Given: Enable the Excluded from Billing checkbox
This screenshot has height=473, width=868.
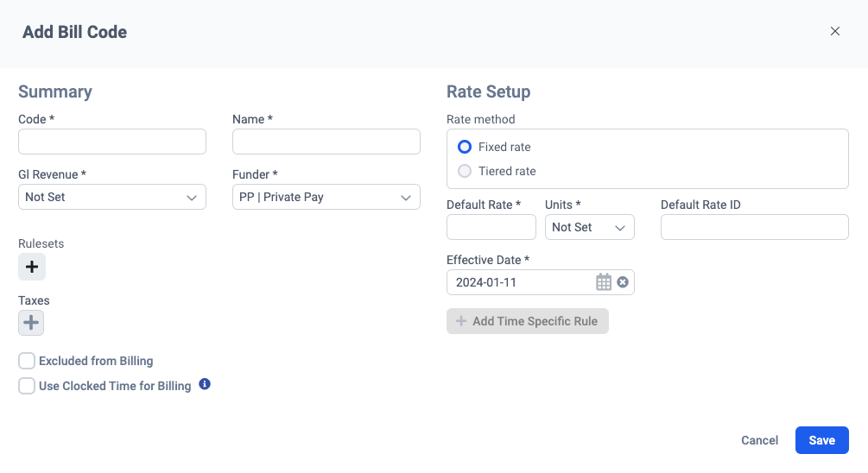Looking at the screenshot, I should click(27, 361).
